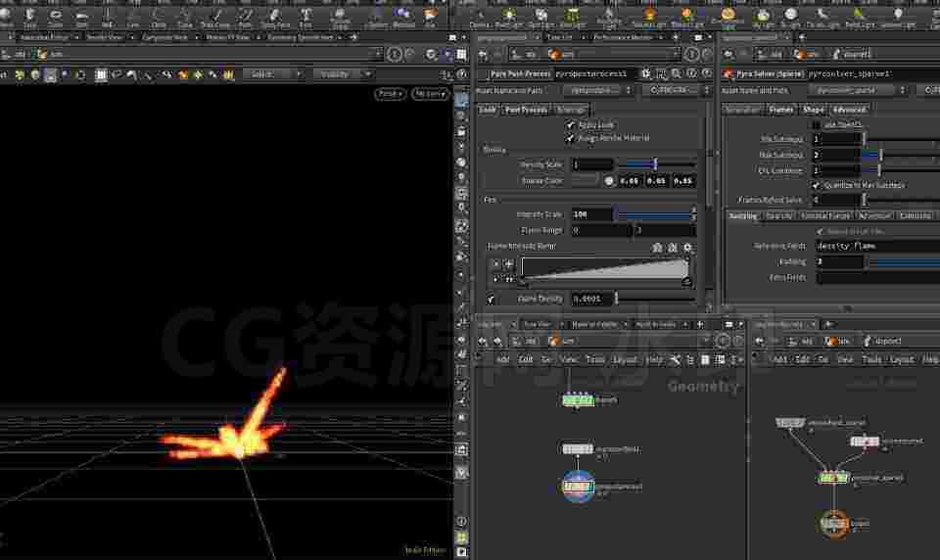
Task: Click the Density Scale slider
Action: [x=657, y=164]
